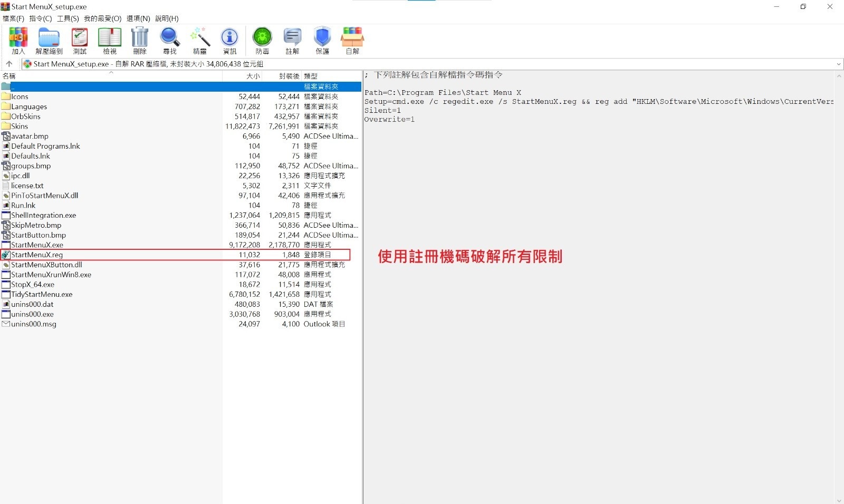Open the 指令(C) menu

pyautogui.click(x=41, y=18)
